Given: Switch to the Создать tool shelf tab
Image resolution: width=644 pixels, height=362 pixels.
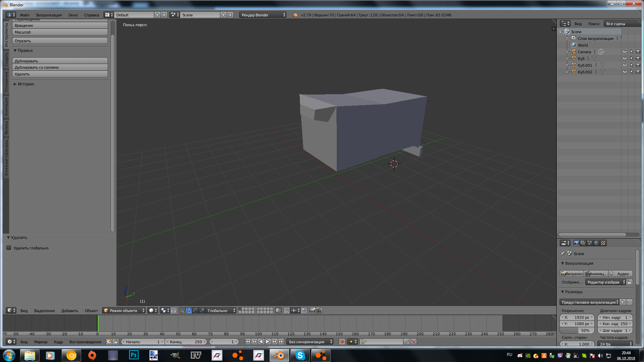Looking at the screenshot, I should pos(6,60).
